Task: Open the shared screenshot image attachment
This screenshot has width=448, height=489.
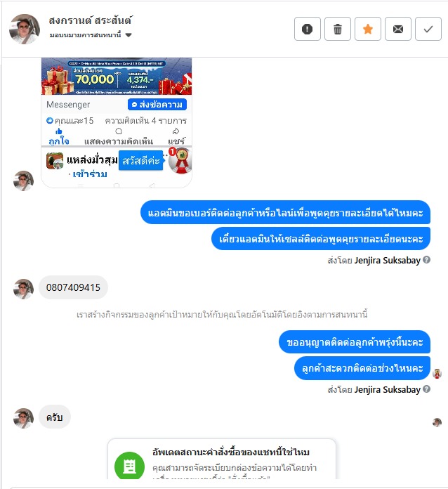Action: (117, 122)
